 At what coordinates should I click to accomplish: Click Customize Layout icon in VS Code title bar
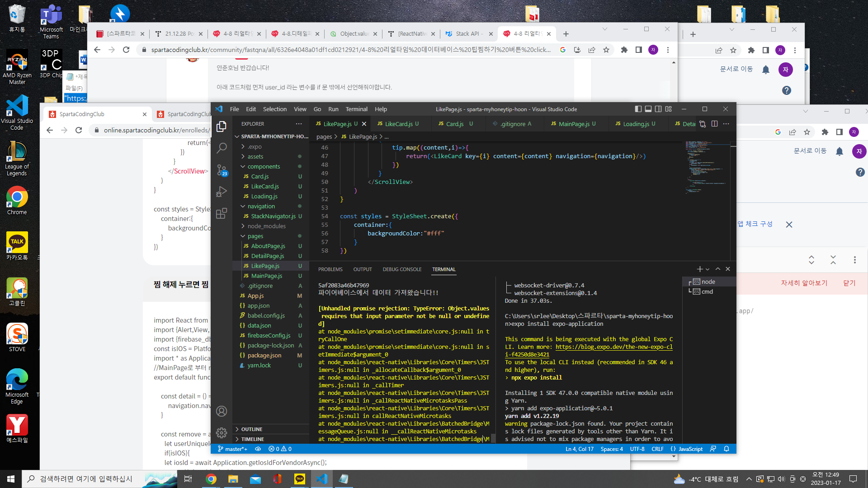point(669,109)
